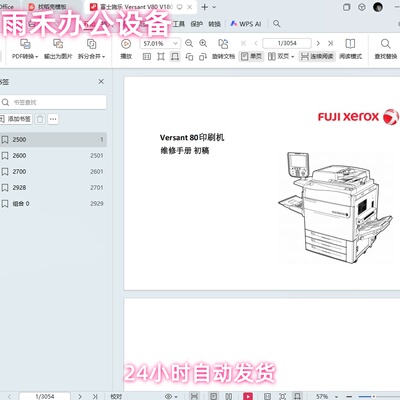This screenshot has height=400, width=400.
Task: Toggle single page mode in status bar
Action: (214, 396)
